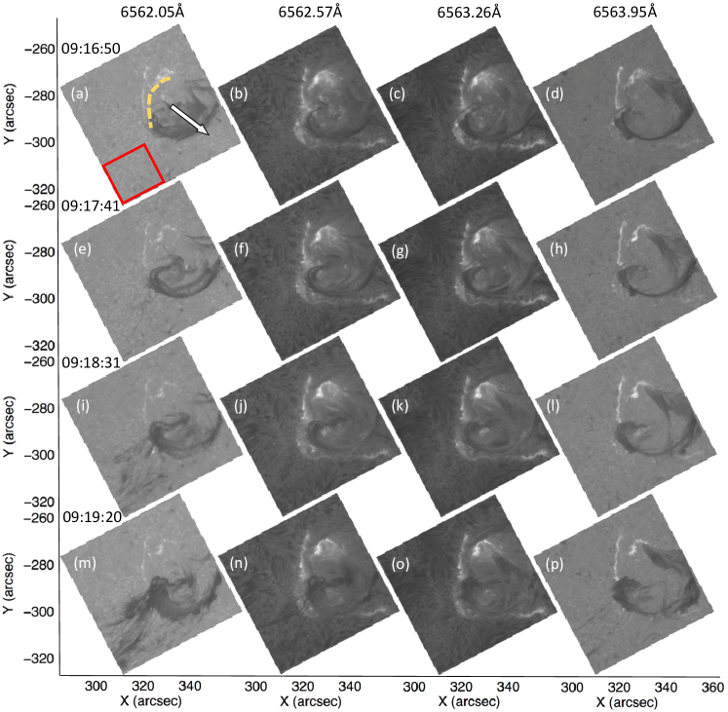
Task: Click the X (arcsec) label under last column
Action: pyautogui.click(x=627, y=702)
